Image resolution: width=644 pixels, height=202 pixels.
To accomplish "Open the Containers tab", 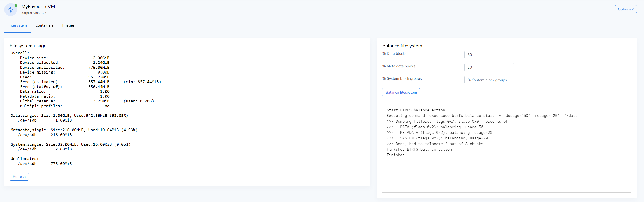I will pos(44,25).
